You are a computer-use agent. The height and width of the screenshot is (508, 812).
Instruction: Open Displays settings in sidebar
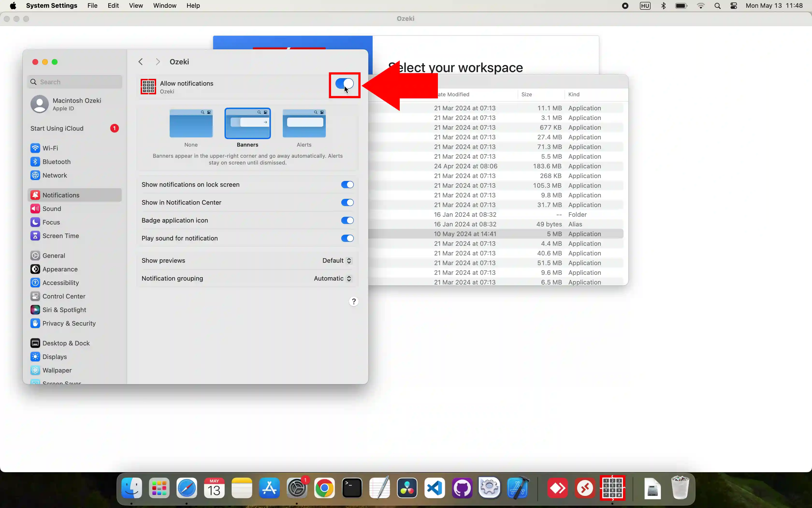point(75,357)
